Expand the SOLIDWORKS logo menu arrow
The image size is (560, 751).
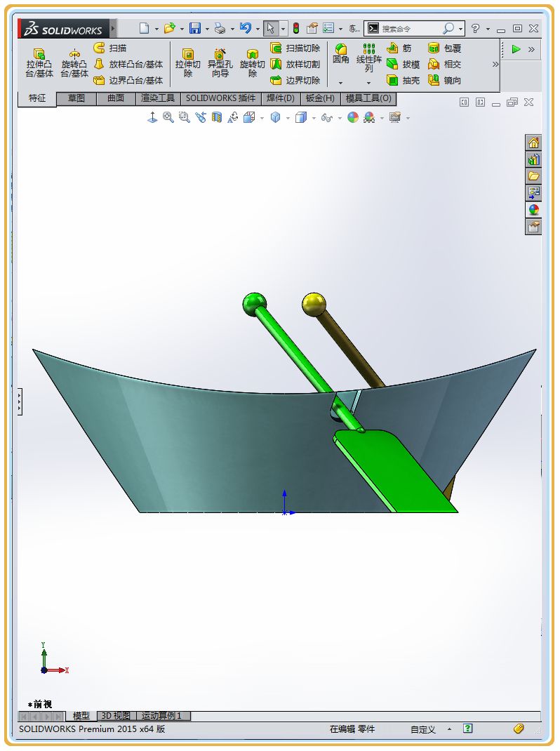pyautogui.click(x=113, y=29)
